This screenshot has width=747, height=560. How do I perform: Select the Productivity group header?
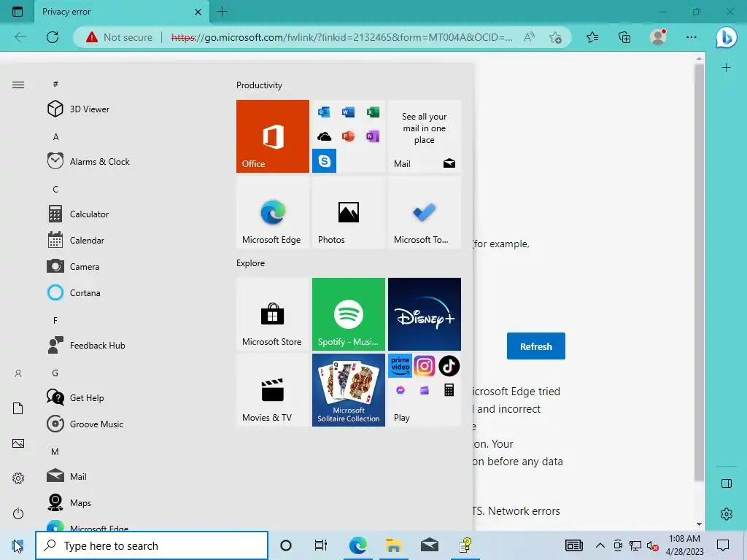click(x=259, y=85)
